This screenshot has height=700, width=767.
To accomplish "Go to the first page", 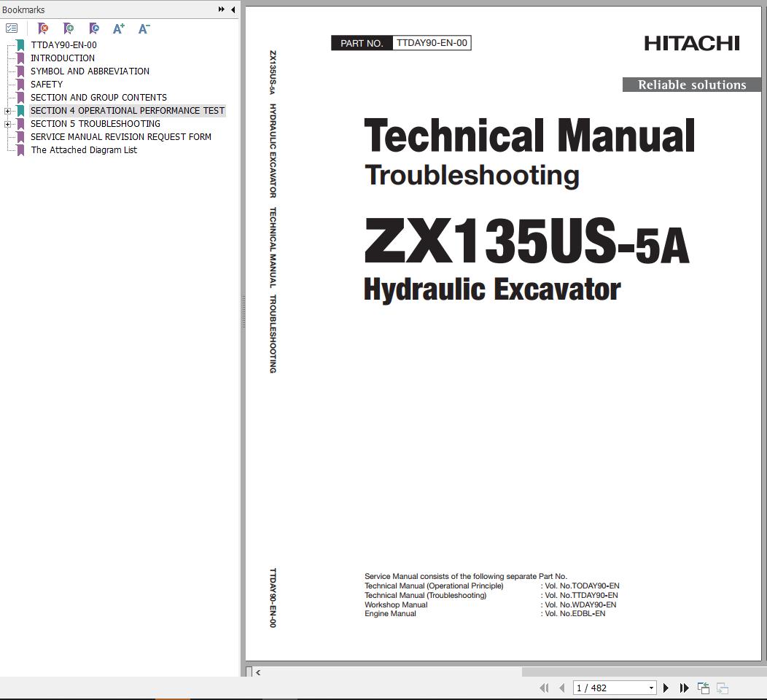I will 544,688.
